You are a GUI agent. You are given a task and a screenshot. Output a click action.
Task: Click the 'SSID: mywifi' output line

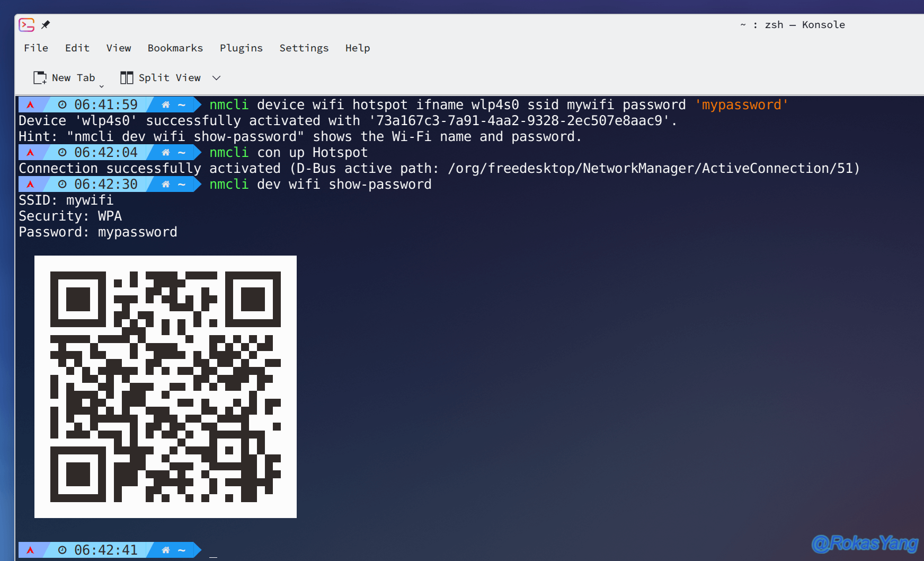[66, 200]
